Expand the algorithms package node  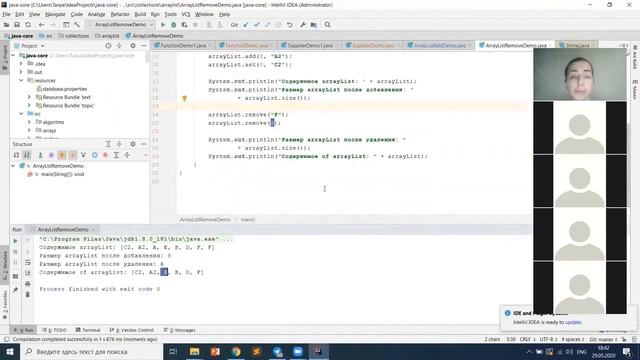[x=29, y=122]
